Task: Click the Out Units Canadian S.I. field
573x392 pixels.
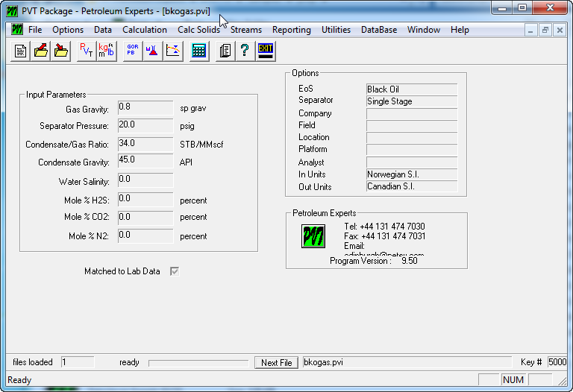Action: coord(412,186)
